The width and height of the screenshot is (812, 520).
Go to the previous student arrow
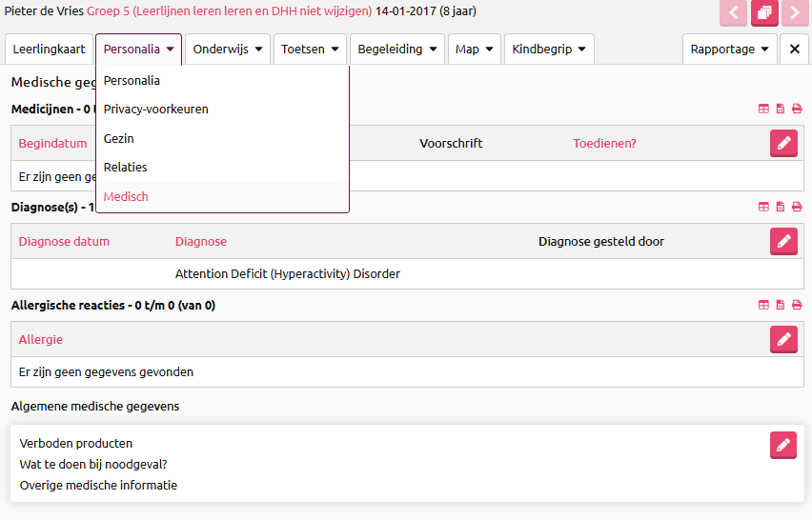click(x=734, y=12)
